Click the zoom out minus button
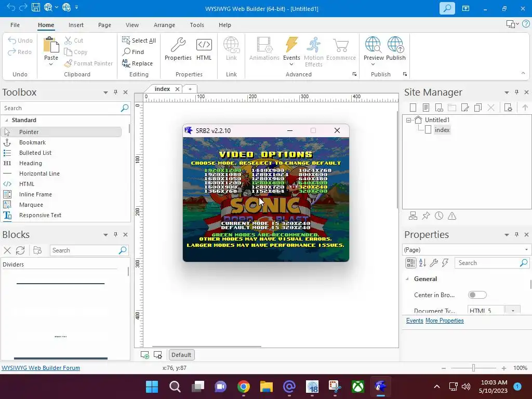Viewport: 532px width, 399px height. tap(444, 368)
